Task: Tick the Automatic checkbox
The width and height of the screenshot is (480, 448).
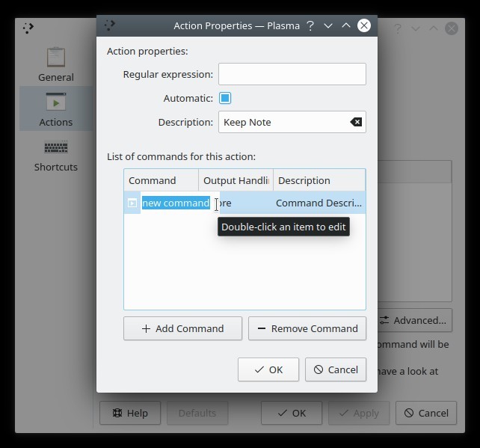Action: 225,98
